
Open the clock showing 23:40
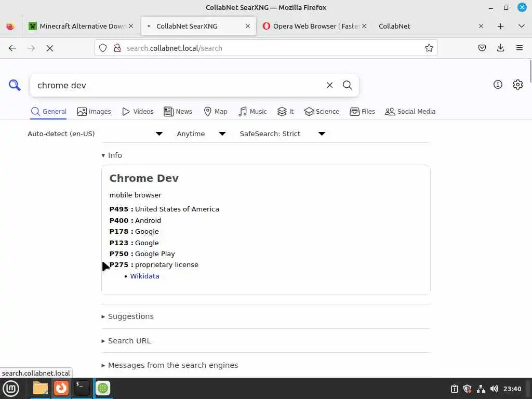tap(512, 389)
